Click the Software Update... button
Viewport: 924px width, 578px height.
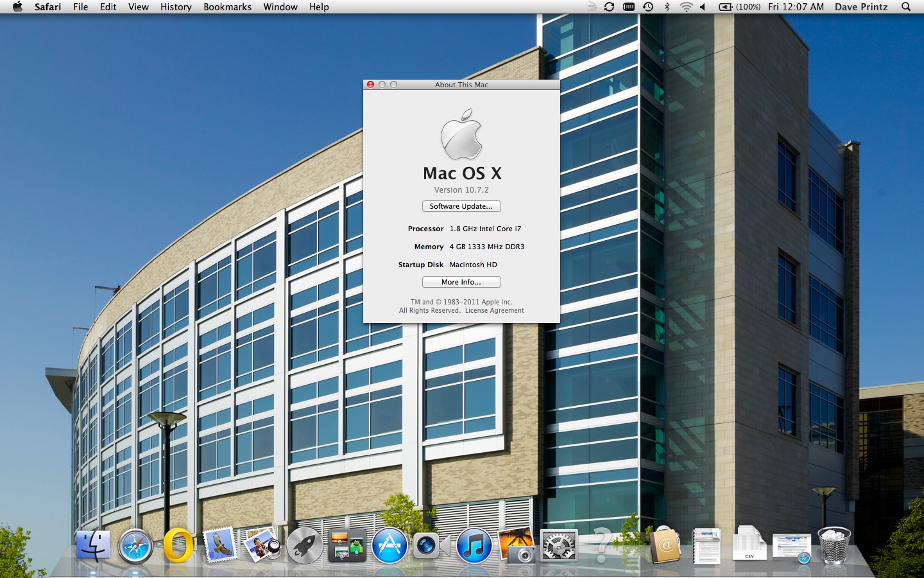tap(461, 206)
